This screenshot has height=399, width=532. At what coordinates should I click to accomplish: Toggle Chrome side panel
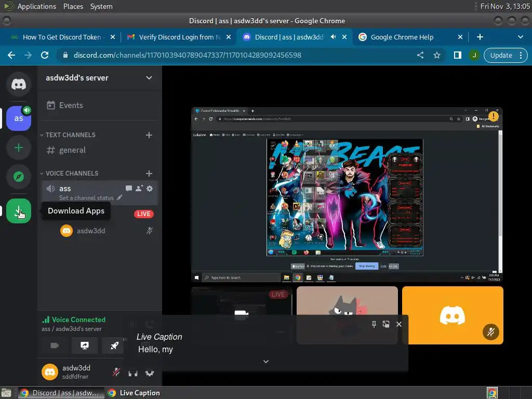point(457,55)
